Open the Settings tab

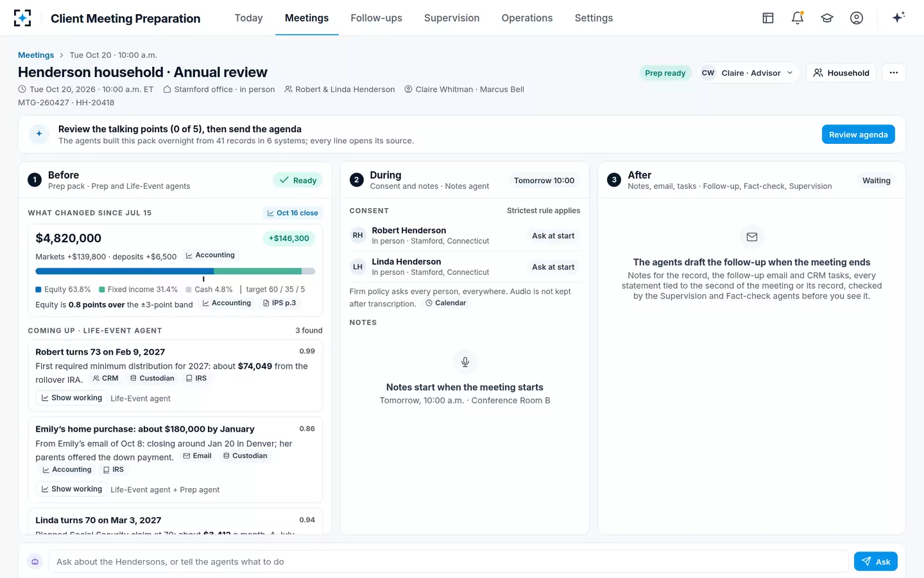(594, 18)
